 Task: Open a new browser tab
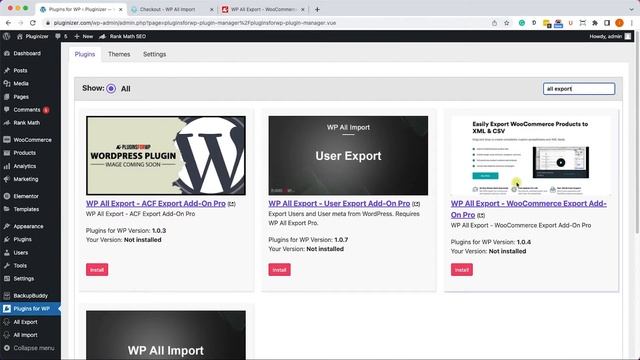(x=317, y=9)
